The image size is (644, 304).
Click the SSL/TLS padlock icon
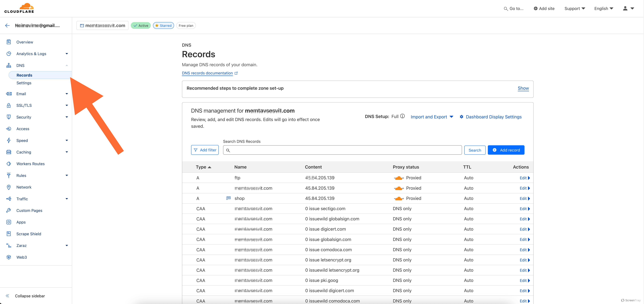coord(9,105)
